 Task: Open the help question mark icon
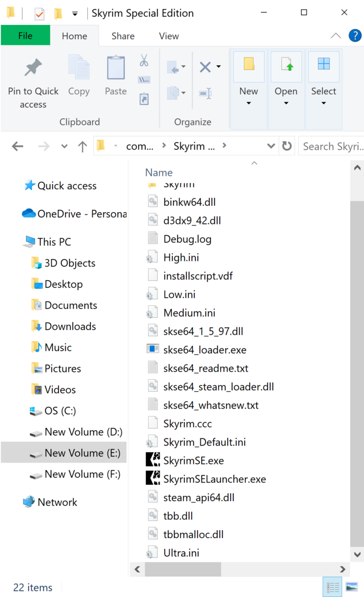(x=355, y=36)
